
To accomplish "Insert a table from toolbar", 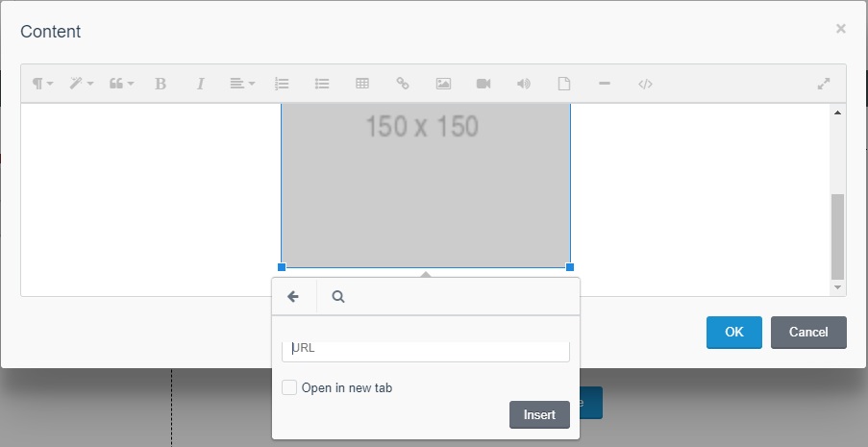I will pyautogui.click(x=362, y=84).
